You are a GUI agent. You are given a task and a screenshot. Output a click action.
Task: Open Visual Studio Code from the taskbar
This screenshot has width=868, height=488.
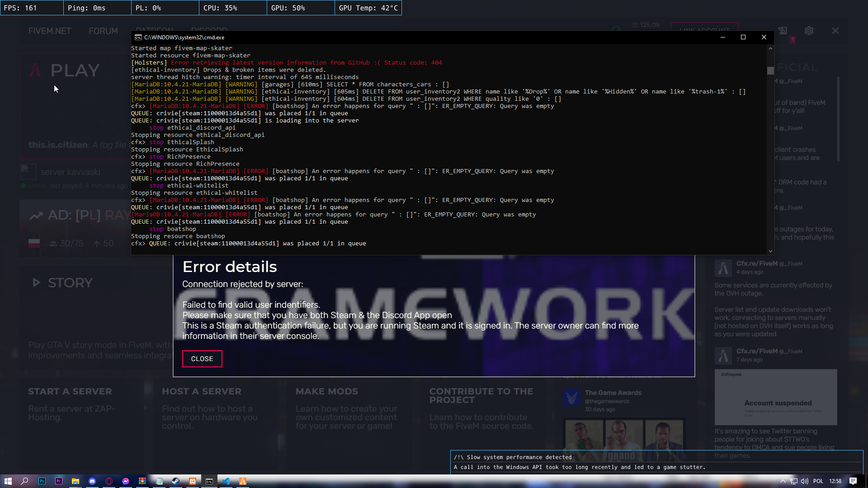(x=226, y=481)
